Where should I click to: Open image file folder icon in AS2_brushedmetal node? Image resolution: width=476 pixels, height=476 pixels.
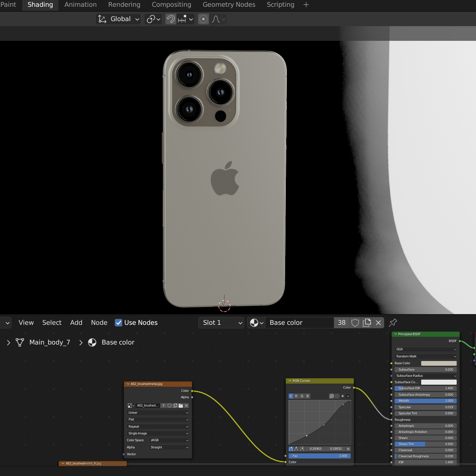[x=181, y=405]
